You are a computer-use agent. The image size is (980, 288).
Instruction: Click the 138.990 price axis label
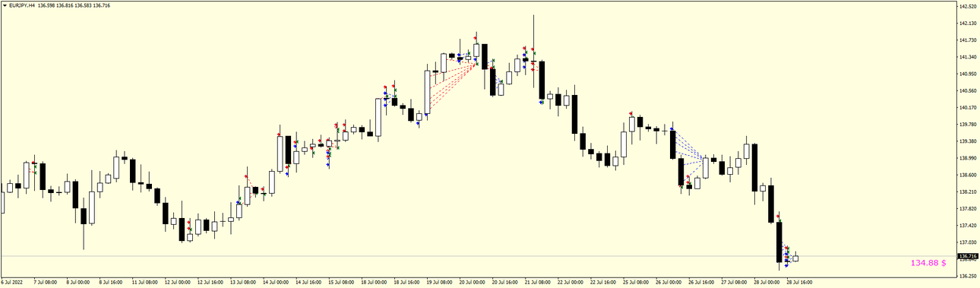click(968, 158)
